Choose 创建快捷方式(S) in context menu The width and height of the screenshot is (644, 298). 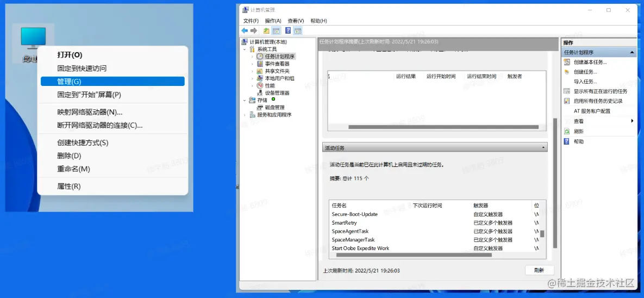pyautogui.click(x=112, y=142)
